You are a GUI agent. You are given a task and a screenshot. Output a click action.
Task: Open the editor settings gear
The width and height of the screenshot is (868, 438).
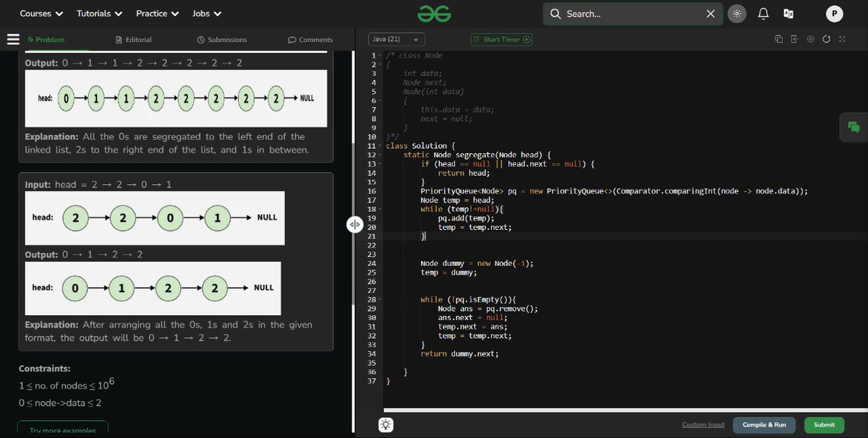point(810,39)
